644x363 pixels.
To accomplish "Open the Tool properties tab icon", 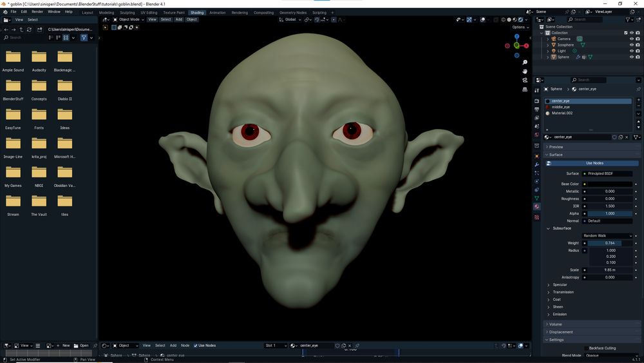I will [537, 90].
